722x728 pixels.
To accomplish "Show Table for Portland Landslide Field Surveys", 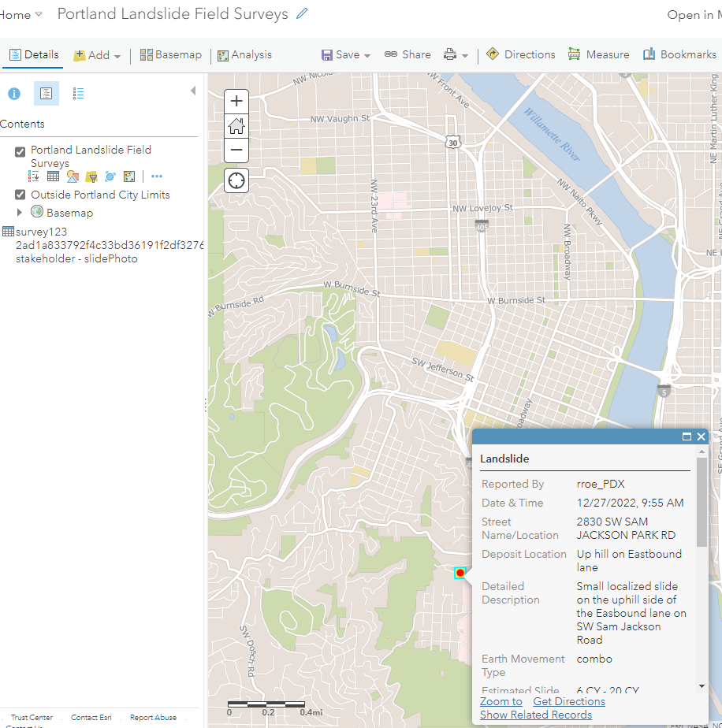I will (x=53, y=176).
